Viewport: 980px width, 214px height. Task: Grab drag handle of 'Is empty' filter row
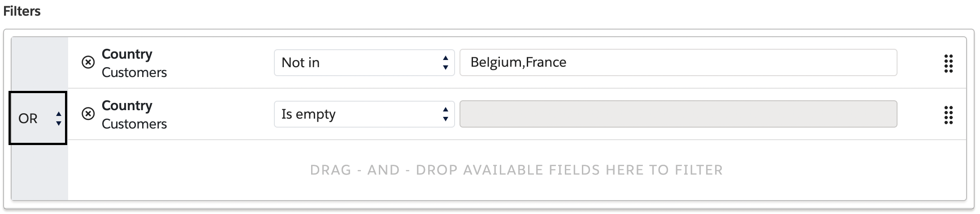tap(948, 115)
